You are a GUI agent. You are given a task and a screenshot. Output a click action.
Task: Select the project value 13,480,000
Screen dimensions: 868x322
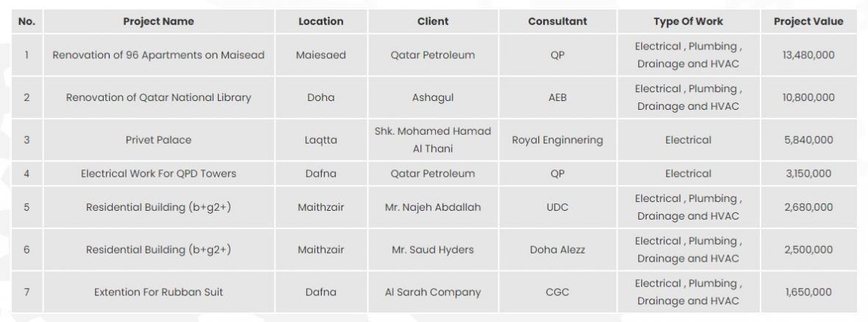coord(808,55)
